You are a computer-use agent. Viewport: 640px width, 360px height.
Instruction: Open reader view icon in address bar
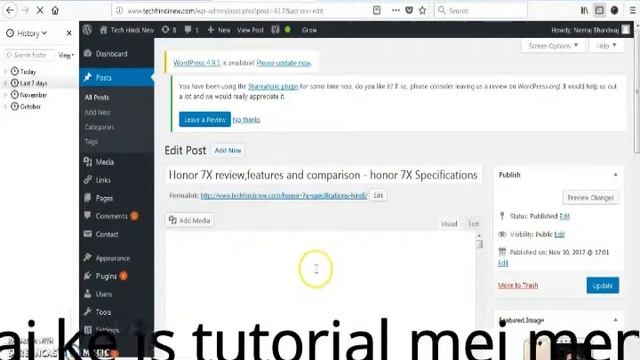coord(377,11)
